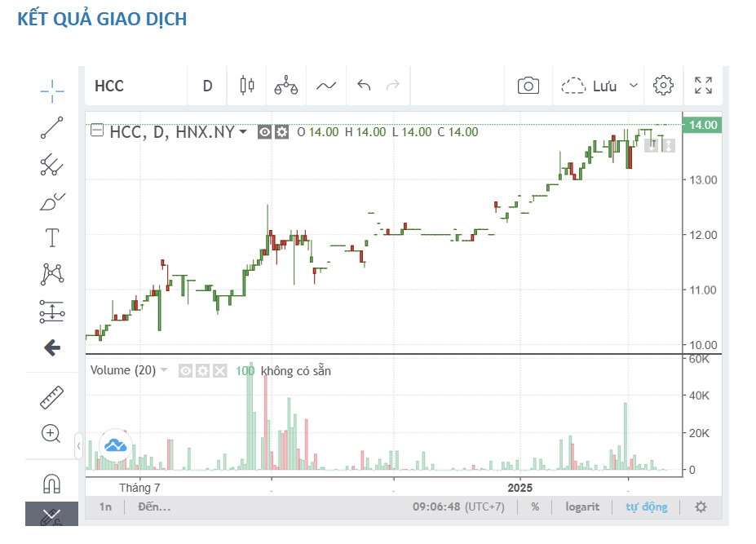Open candlestick chart style selector
756x544 pixels.
247,86
